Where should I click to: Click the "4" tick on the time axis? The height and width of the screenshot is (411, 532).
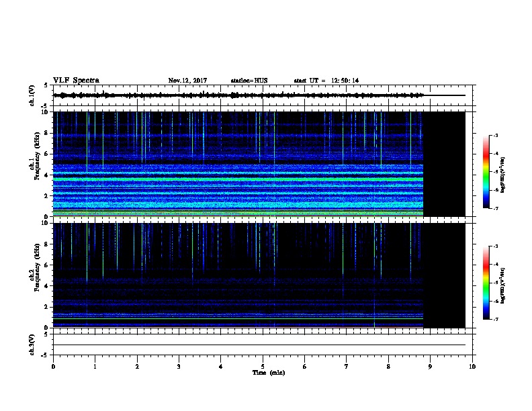221,367
